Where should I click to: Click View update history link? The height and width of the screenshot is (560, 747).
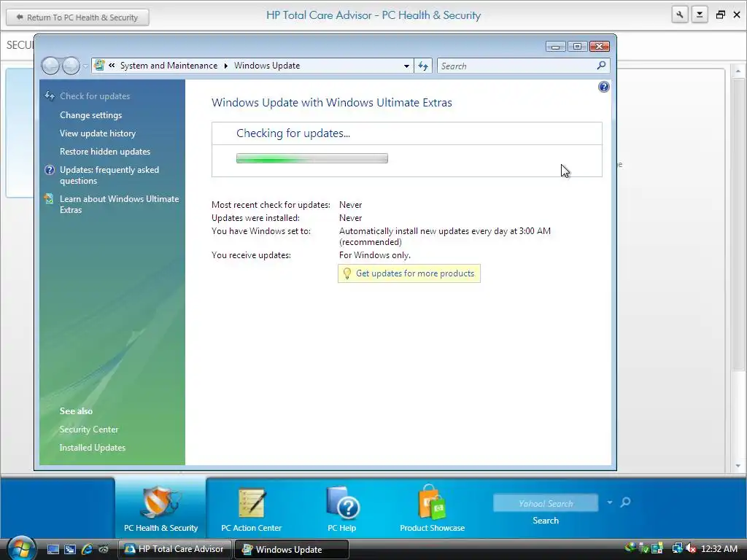point(98,133)
